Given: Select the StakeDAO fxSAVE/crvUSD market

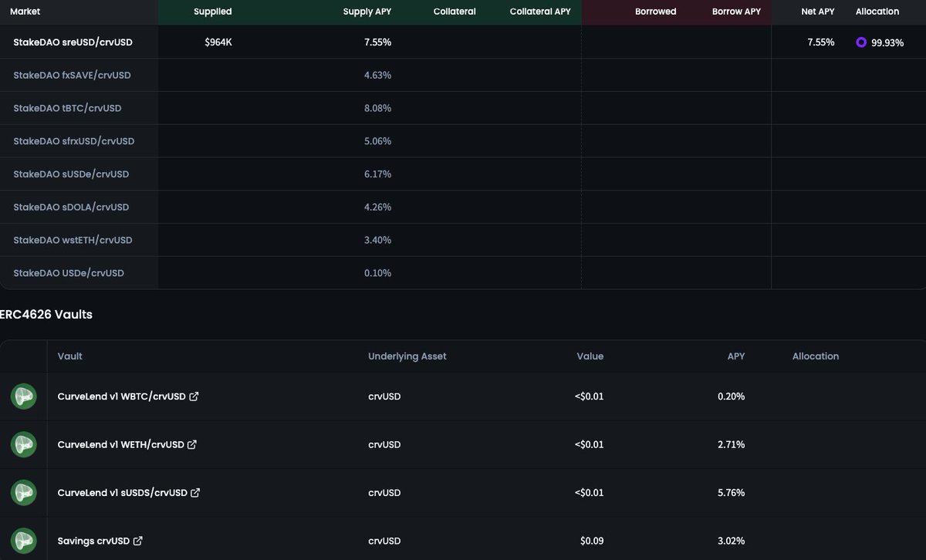Looking at the screenshot, I should tap(72, 76).
